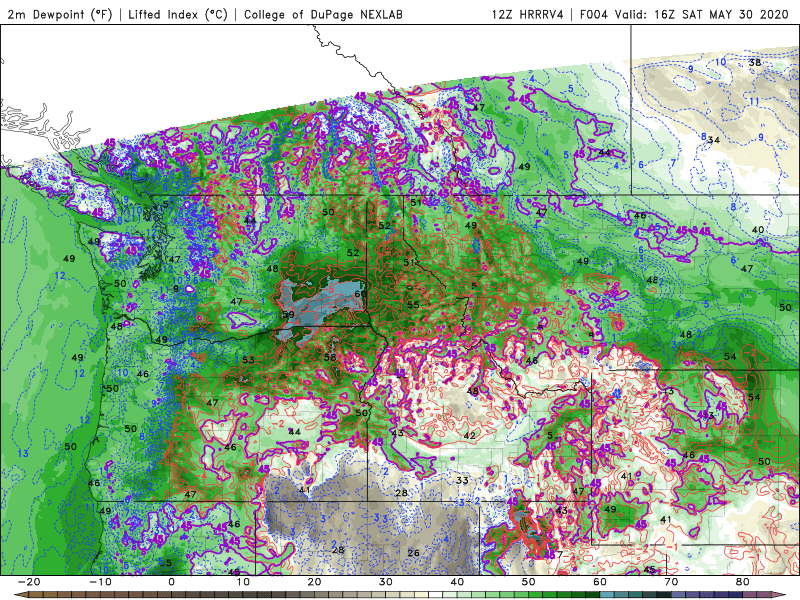Click the -20 label on the color scale
Image resolution: width=800 pixels, height=600 pixels.
pos(29,582)
